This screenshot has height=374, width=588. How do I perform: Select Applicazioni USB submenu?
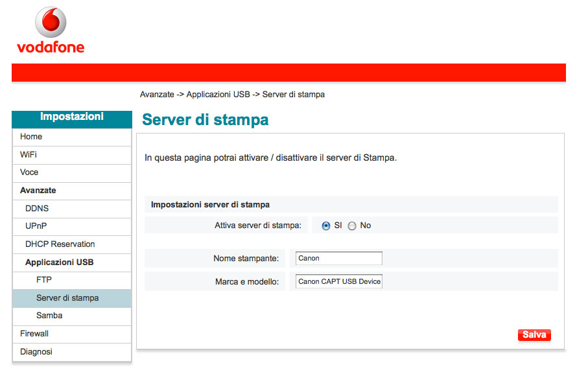pos(71,263)
